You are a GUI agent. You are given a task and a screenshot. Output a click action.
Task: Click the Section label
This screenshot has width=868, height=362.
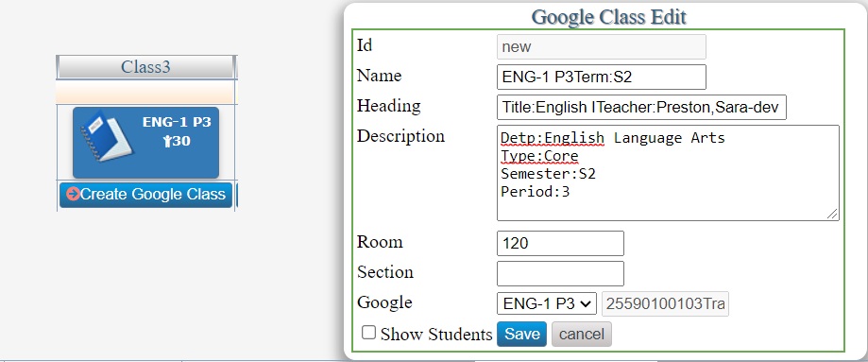coord(385,272)
